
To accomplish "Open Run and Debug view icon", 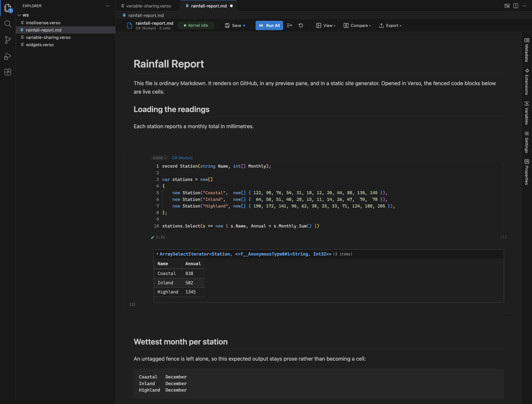I will (8, 56).
